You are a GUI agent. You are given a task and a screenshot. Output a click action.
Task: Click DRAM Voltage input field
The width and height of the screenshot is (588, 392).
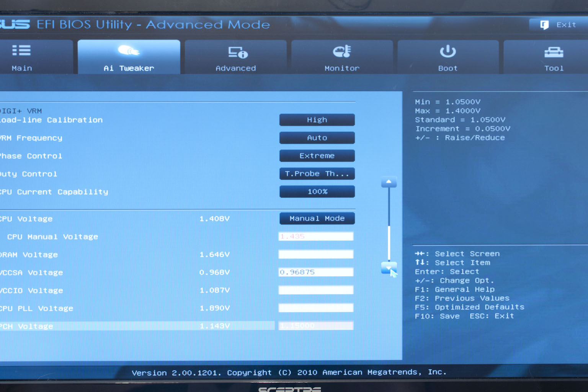point(316,254)
